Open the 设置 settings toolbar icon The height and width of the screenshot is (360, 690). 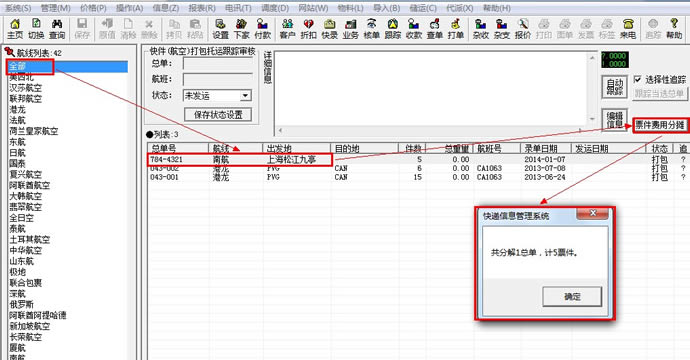pyautogui.click(x=220, y=29)
